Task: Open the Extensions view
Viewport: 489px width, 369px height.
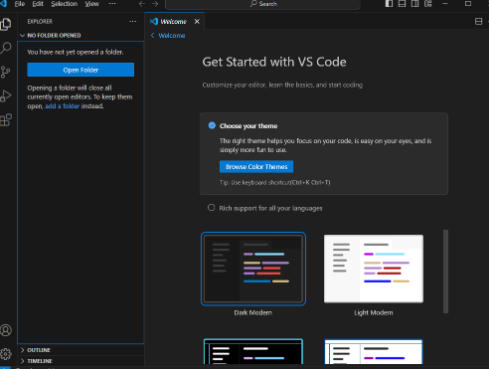Action: coord(6,120)
